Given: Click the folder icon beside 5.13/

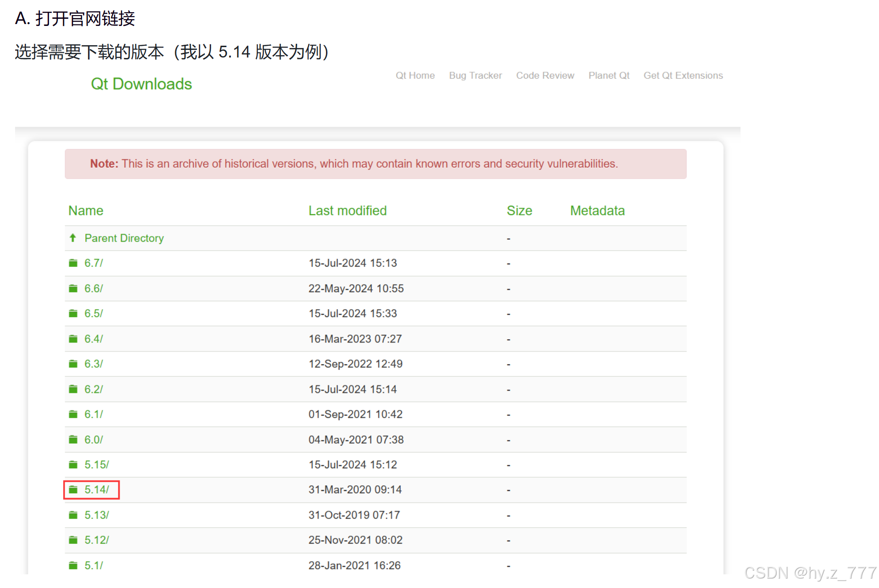Looking at the screenshot, I should (73, 515).
